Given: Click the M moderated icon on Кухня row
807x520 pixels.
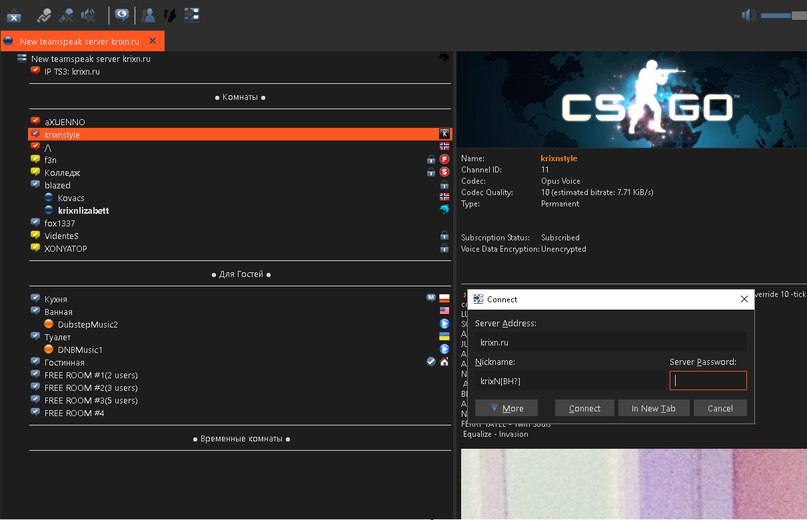Looking at the screenshot, I should coord(431,298).
